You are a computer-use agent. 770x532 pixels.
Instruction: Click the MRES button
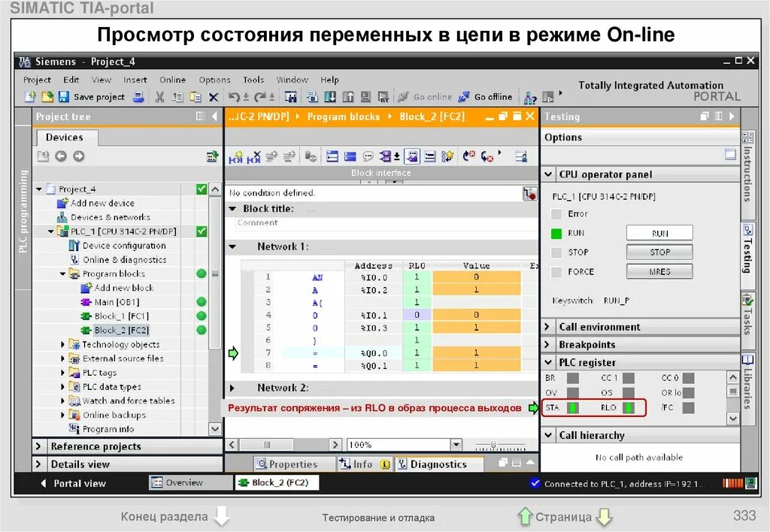[659, 271]
